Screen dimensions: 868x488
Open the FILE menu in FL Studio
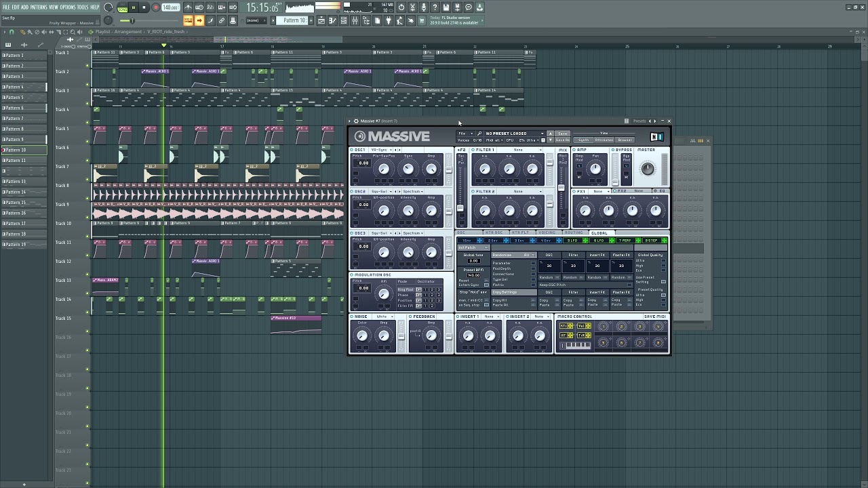click(7, 7)
